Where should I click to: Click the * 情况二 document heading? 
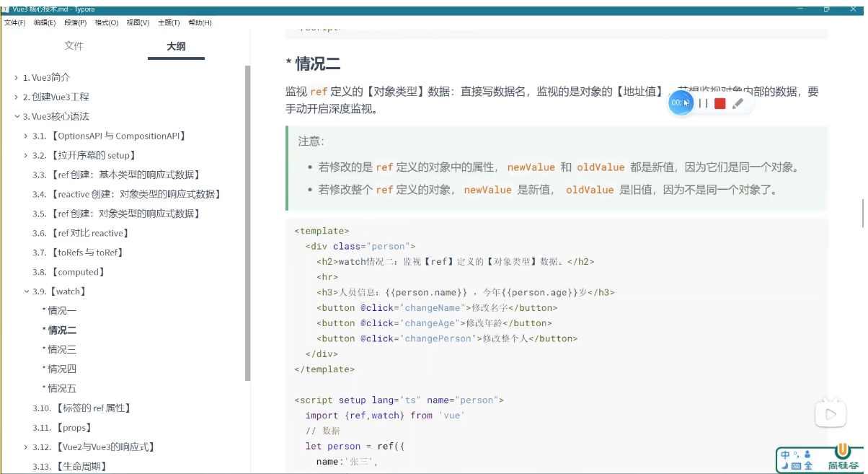click(x=313, y=63)
